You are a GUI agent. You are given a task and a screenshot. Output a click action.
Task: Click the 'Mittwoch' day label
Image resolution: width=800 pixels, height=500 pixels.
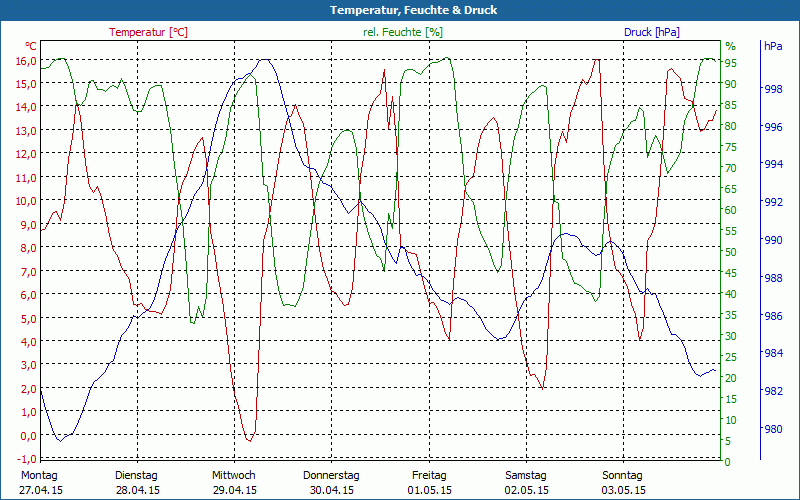pyautogui.click(x=234, y=475)
